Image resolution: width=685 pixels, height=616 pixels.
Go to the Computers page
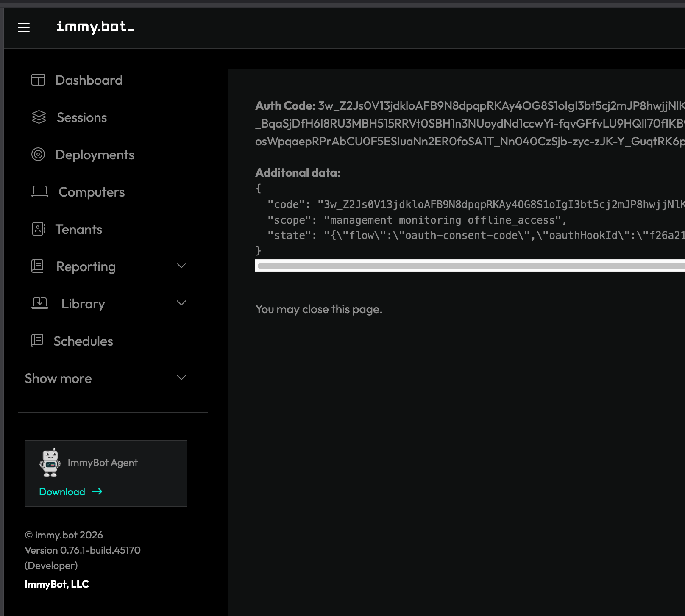point(92,192)
